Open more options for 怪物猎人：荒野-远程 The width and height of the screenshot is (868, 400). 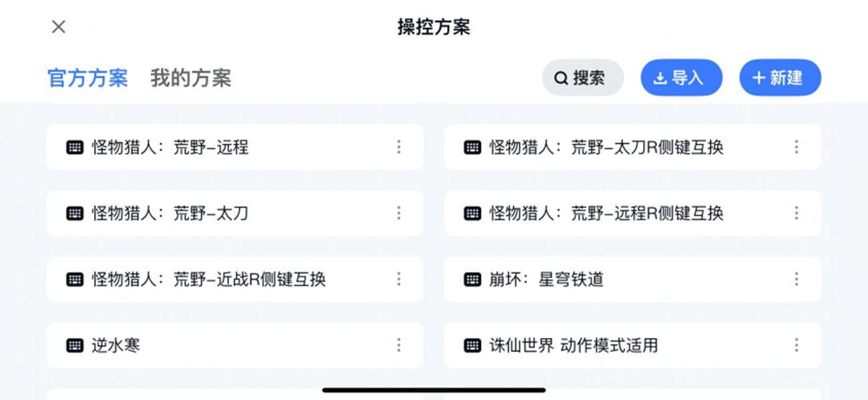pyautogui.click(x=399, y=147)
